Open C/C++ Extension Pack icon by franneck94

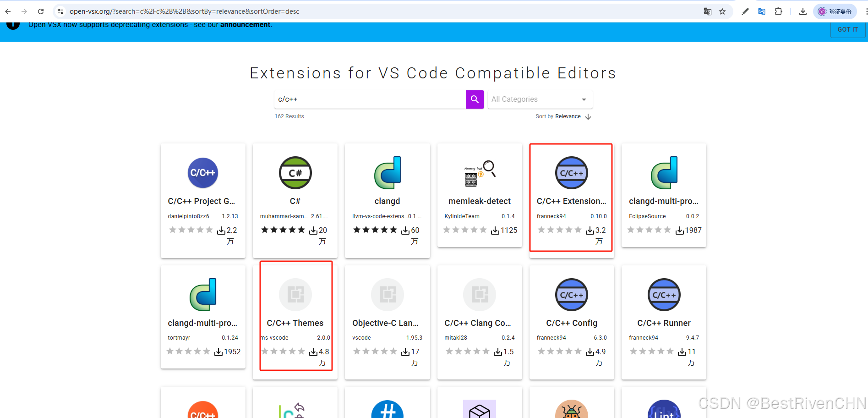[x=572, y=173]
